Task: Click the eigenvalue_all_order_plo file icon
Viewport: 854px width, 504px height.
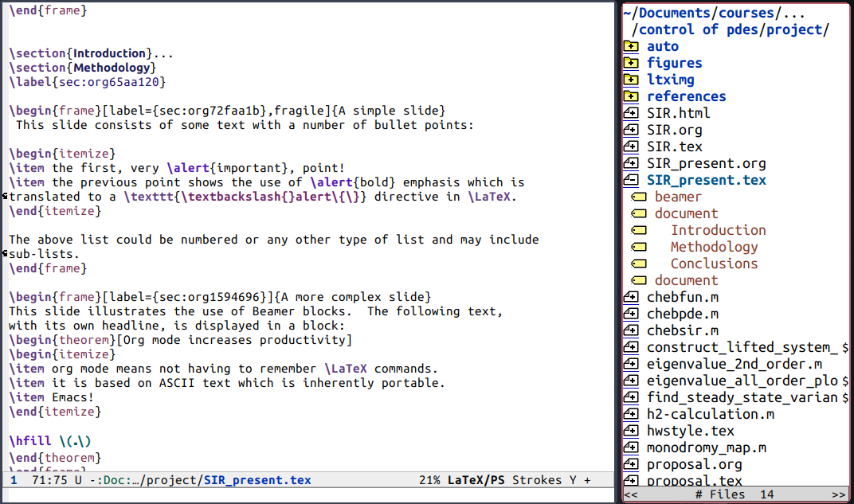Action: click(x=631, y=381)
